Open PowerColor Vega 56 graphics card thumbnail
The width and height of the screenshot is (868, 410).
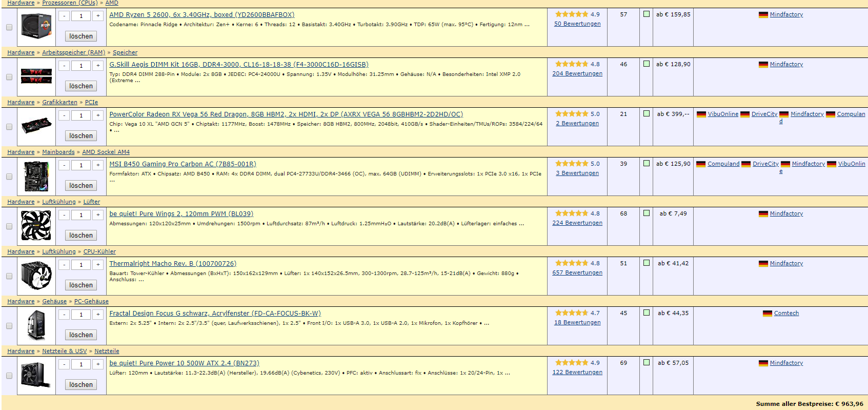point(36,126)
